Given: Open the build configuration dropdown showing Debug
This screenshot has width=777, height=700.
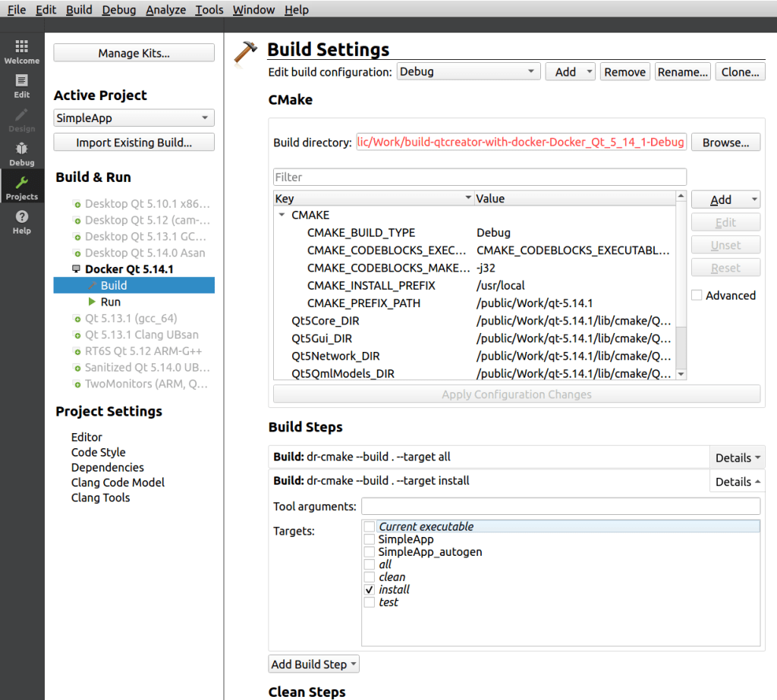Looking at the screenshot, I should [468, 71].
